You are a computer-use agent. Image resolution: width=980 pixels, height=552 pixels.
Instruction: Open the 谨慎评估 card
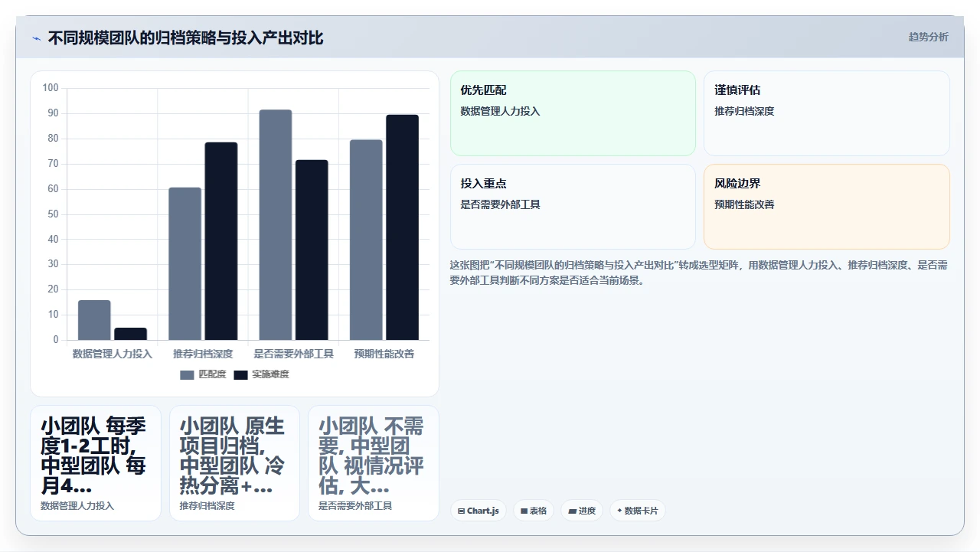[827, 113]
